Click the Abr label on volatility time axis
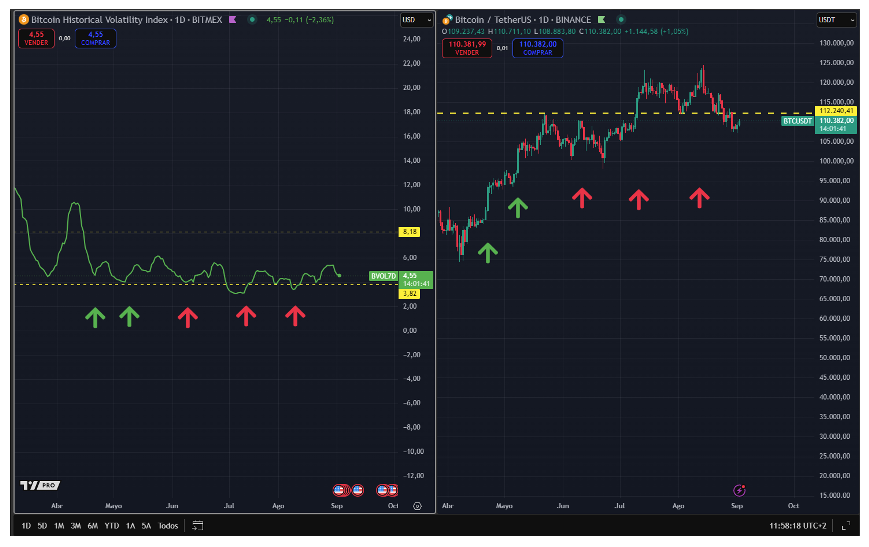Viewport: 869px width, 547px height. point(57,505)
